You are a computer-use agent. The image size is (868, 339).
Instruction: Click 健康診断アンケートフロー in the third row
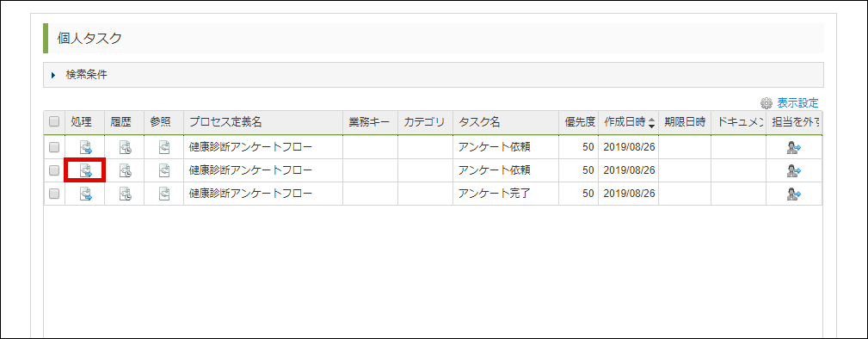(251, 194)
